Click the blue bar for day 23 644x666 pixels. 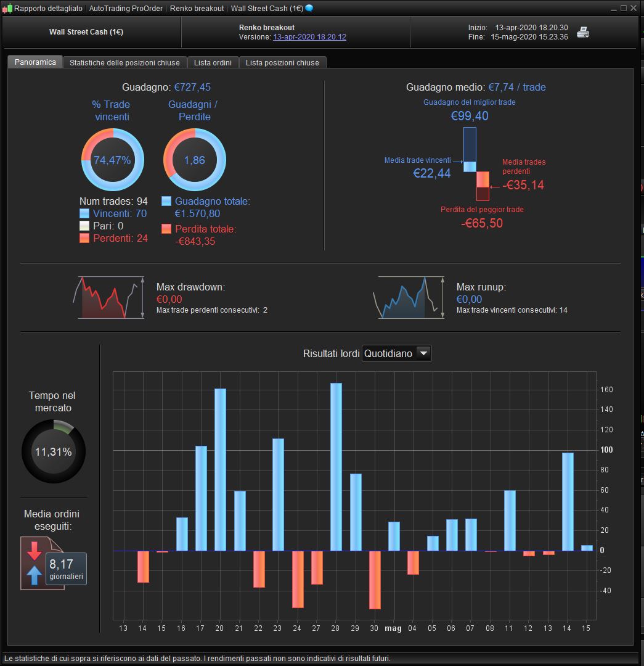pyautogui.click(x=278, y=495)
